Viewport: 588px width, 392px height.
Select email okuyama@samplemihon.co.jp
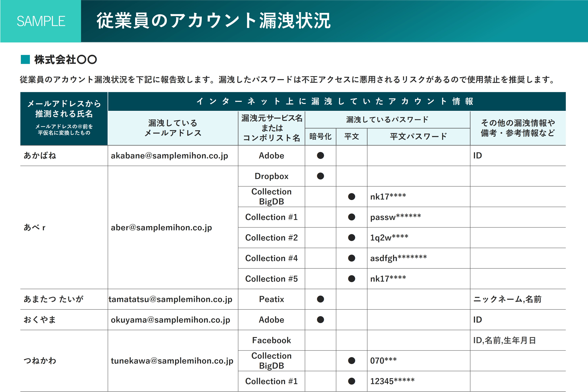170,320
